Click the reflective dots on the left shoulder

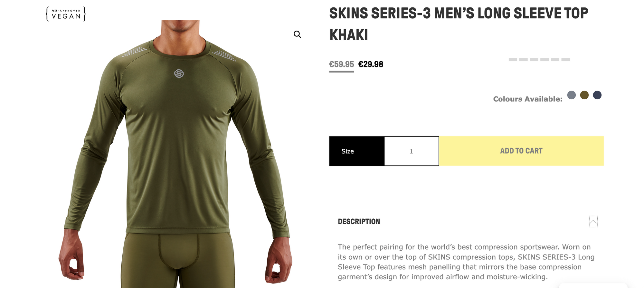click(x=135, y=52)
